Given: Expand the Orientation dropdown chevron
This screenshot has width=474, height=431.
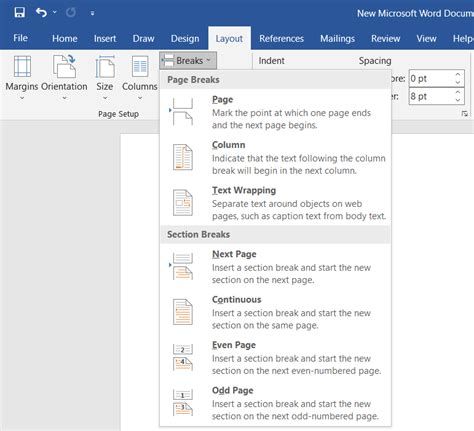Looking at the screenshot, I should point(64,98).
